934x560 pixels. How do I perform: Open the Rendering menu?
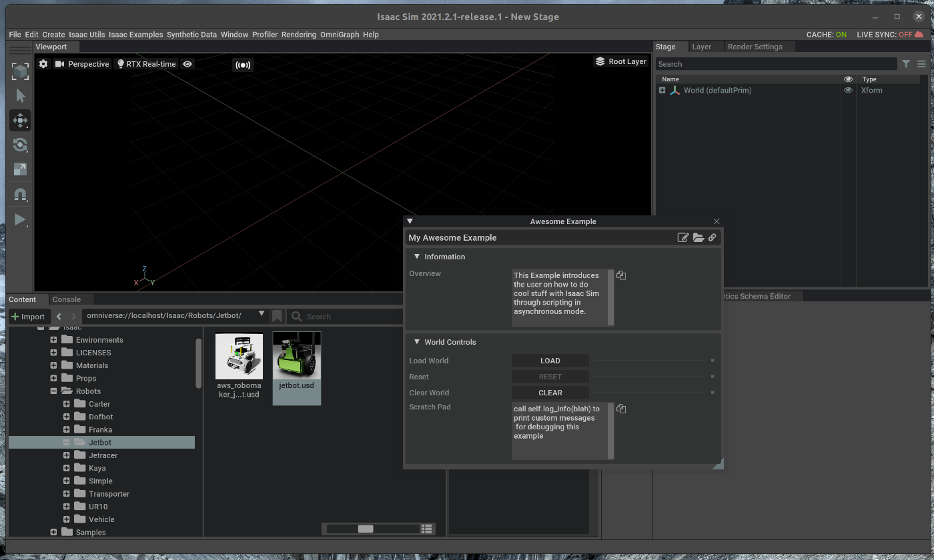pos(298,35)
